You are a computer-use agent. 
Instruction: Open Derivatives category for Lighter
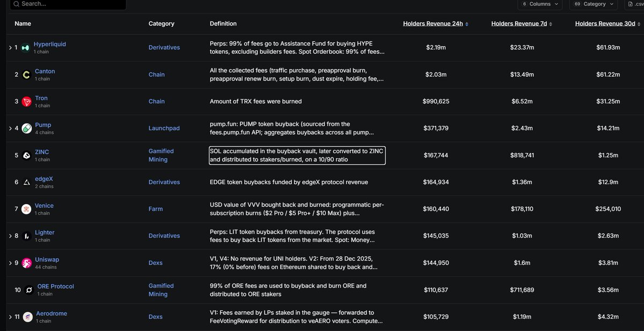[x=164, y=236]
